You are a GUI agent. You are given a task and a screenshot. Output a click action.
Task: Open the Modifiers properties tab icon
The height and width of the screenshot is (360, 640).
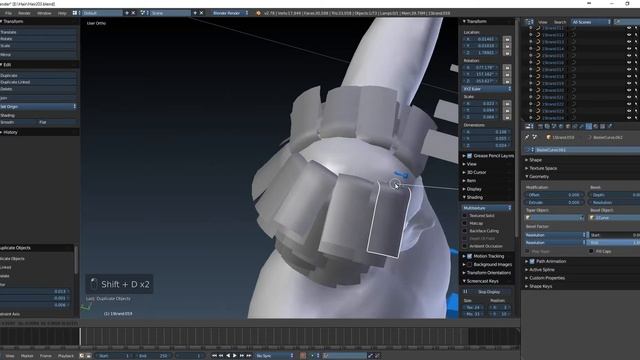click(582, 127)
